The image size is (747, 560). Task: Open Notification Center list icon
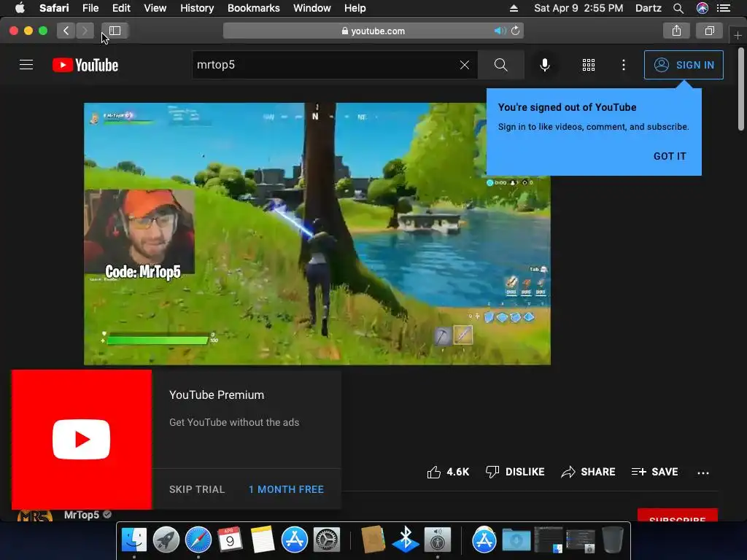[x=724, y=8]
